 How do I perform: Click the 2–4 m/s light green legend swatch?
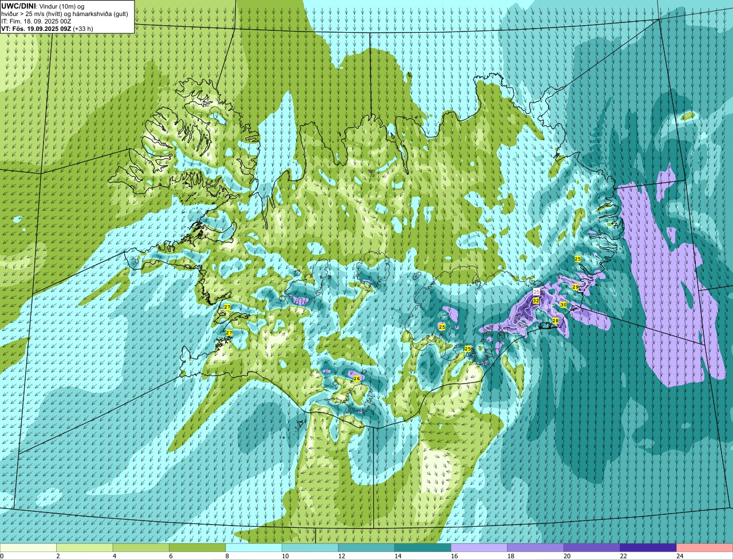[85, 547]
